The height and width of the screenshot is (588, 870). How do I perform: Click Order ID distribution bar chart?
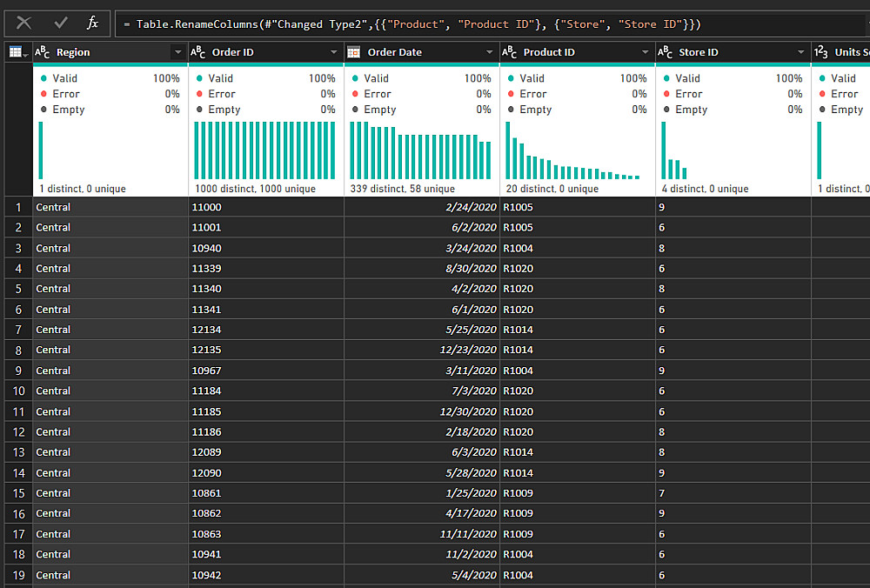[264, 150]
